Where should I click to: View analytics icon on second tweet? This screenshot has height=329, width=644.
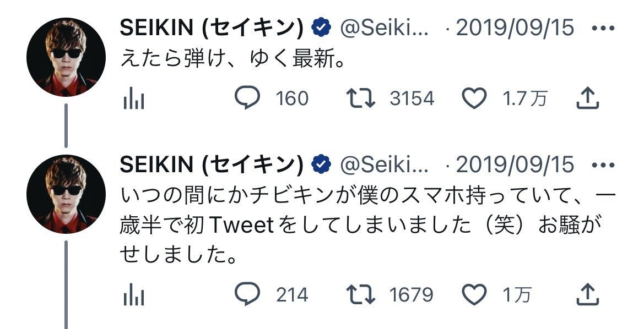click(133, 295)
